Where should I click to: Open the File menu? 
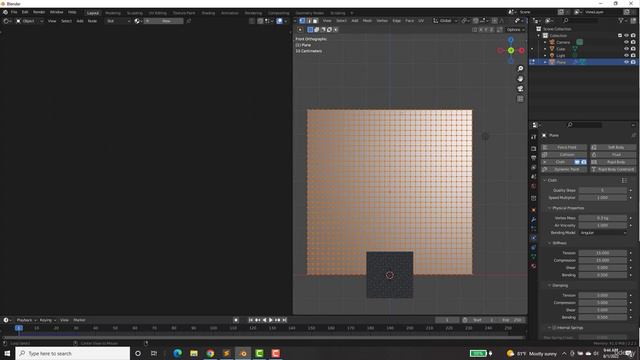coord(14,12)
